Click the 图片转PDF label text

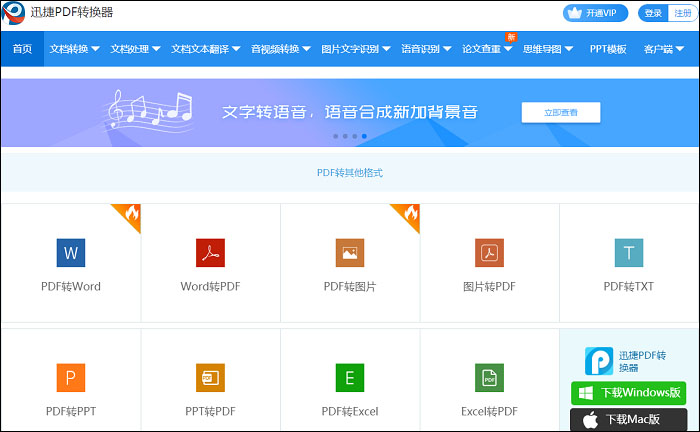[489, 287]
